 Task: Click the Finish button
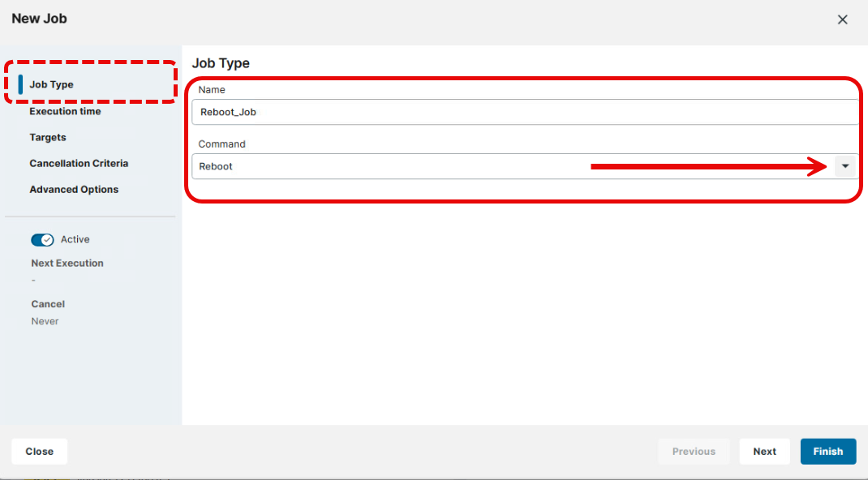coord(828,451)
